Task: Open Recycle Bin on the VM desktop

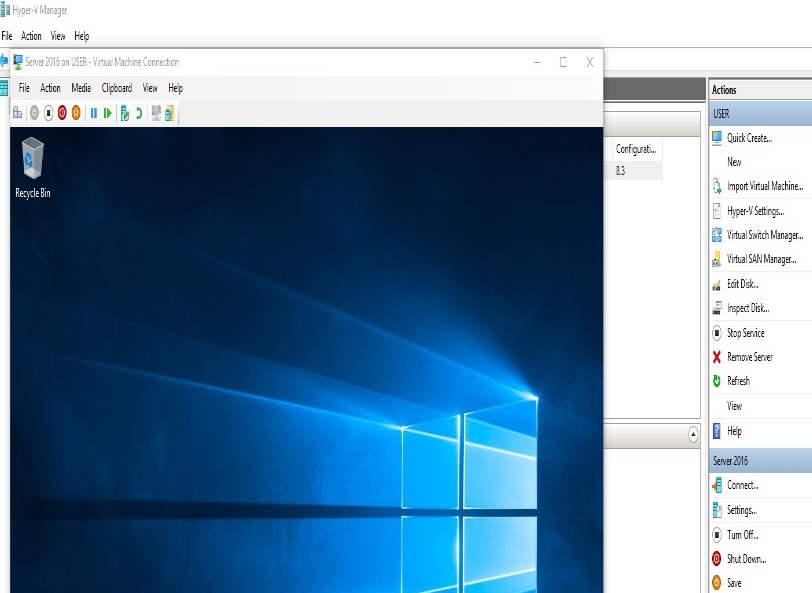Action: pos(33,167)
